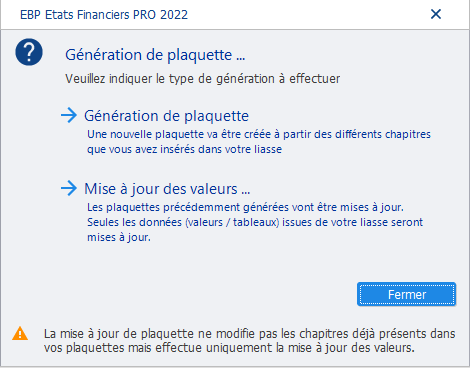Close the dialog with the X icon

[436, 14]
